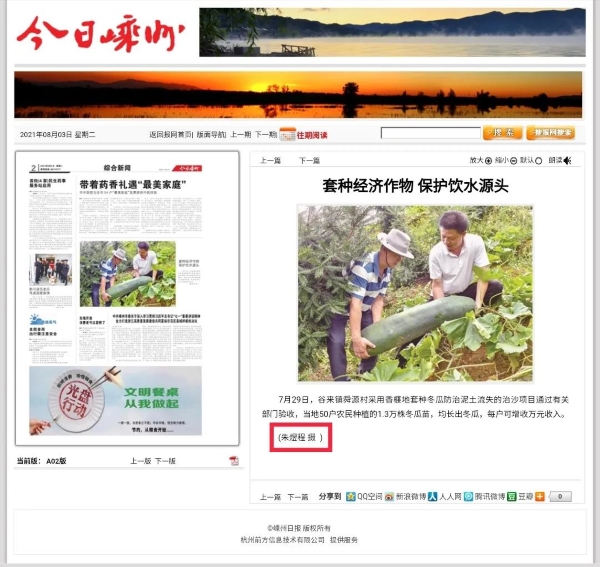Image resolution: width=600 pixels, height=567 pixels.
Task: Open 往期阅读 past issues calendar
Action: click(304, 134)
